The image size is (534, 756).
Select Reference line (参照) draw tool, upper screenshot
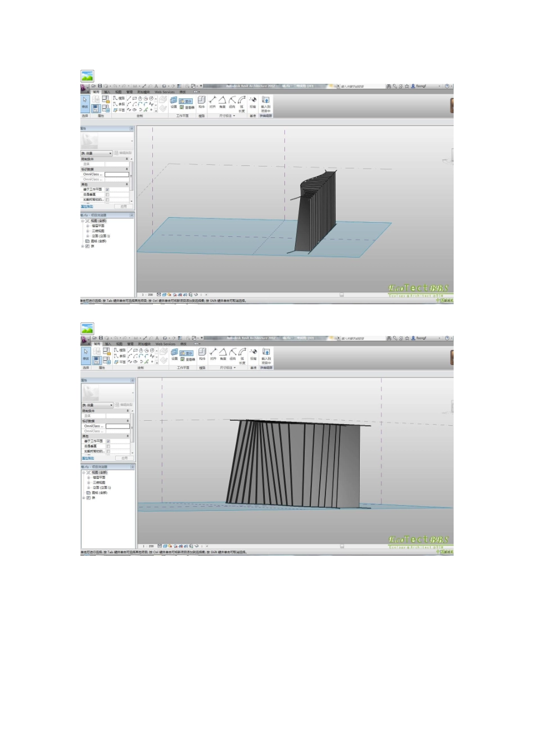pos(119,104)
